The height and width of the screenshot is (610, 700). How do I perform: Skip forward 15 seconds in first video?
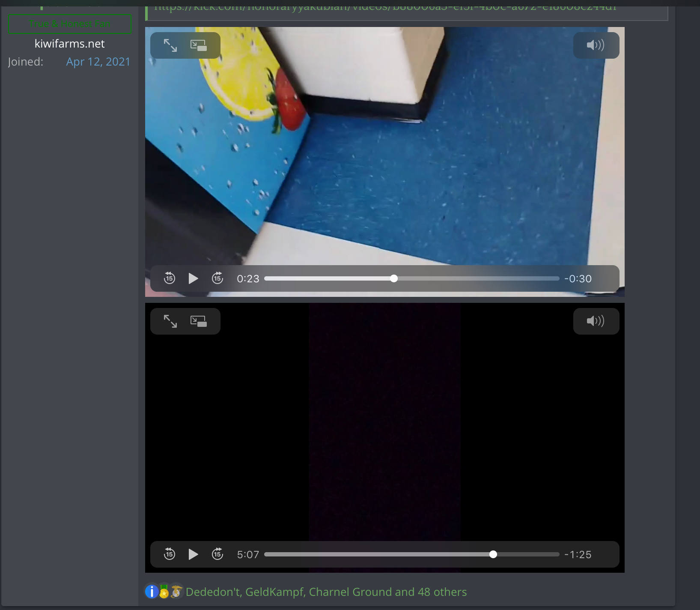click(217, 278)
